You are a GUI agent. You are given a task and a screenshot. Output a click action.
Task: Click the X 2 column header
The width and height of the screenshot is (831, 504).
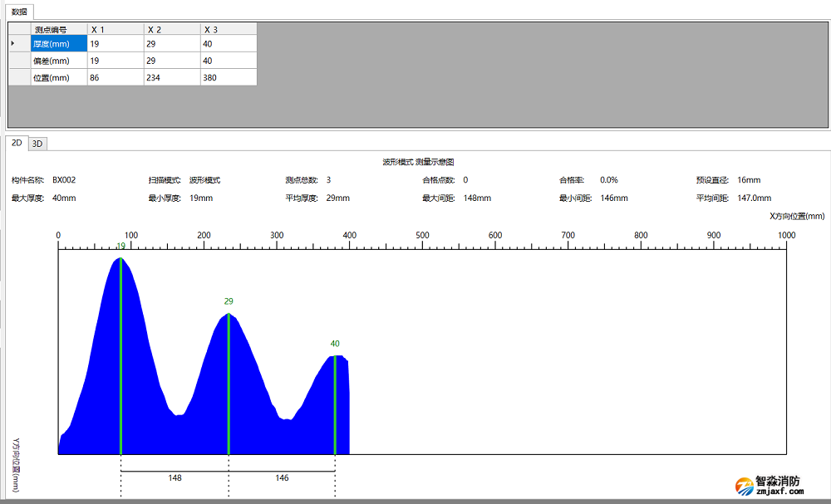[172, 29]
